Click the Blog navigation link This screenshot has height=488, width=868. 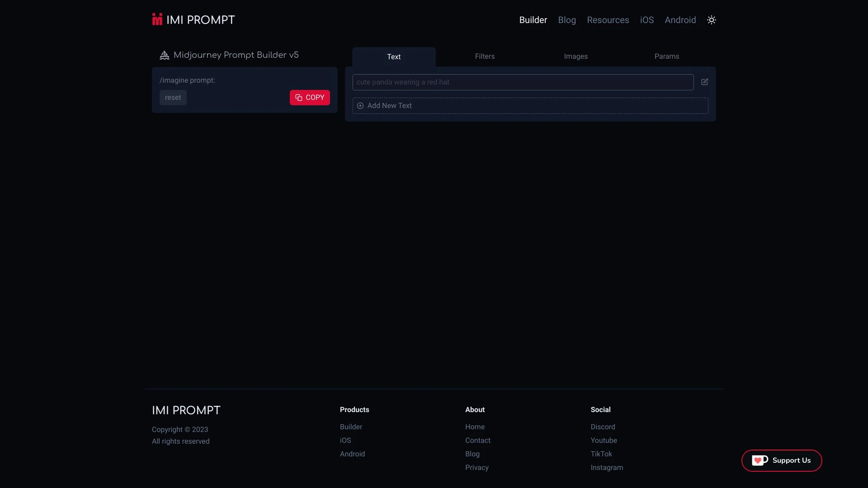pyautogui.click(x=567, y=20)
